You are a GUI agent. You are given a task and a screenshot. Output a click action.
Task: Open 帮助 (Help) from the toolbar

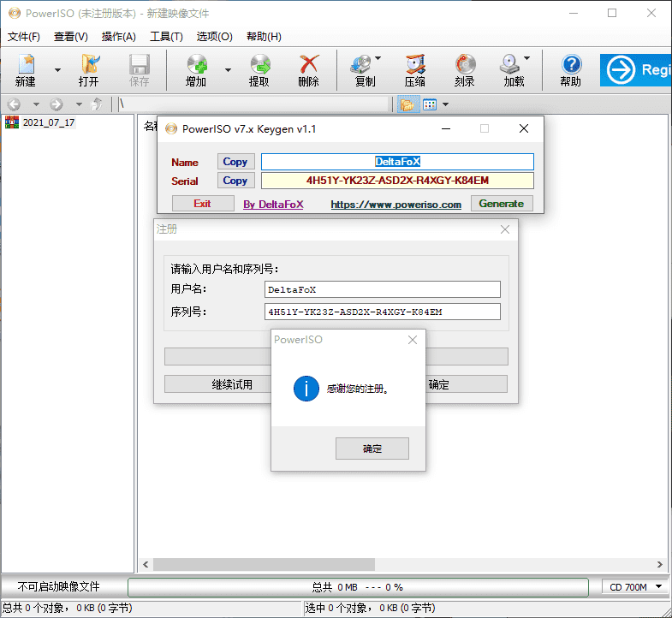click(570, 69)
